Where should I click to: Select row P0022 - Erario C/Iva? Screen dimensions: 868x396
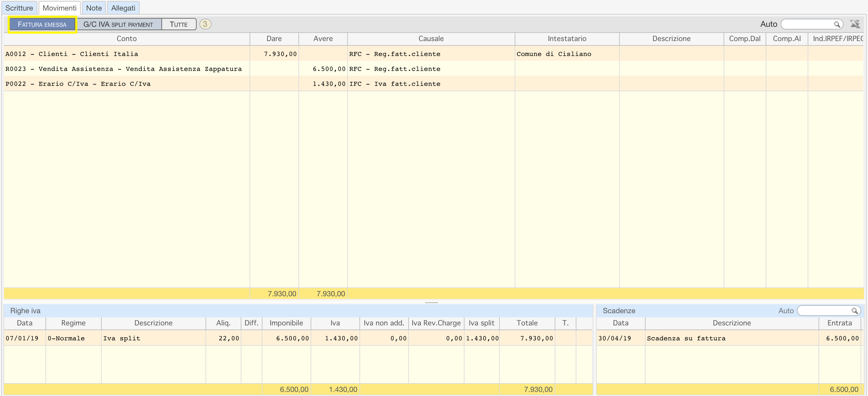tap(434, 83)
